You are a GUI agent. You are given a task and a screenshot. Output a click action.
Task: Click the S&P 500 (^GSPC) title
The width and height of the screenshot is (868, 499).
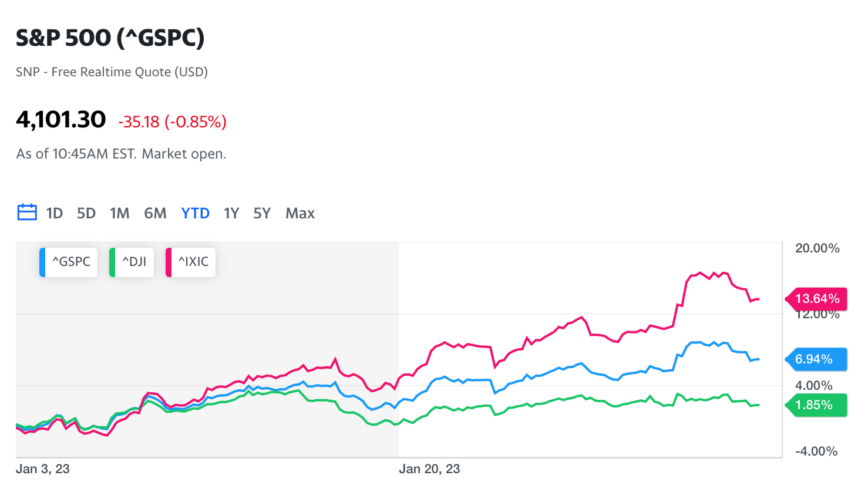tap(110, 38)
